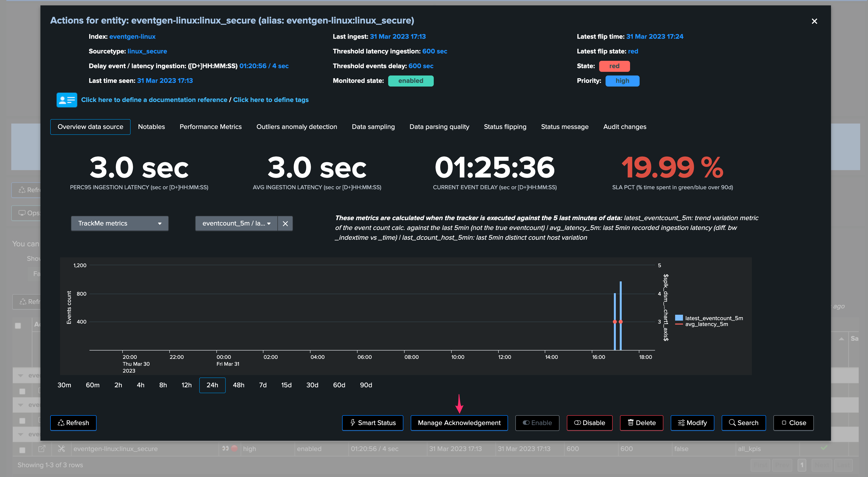
Task: Select the 7d time range
Action: [x=262, y=385]
